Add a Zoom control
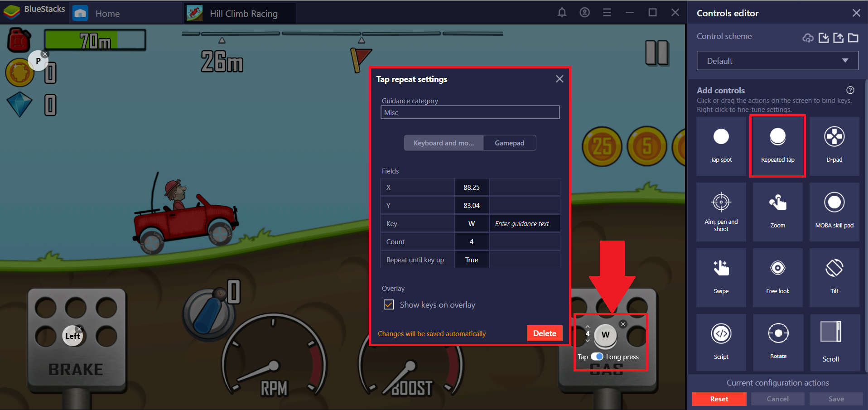This screenshot has height=410, width=868. click(x=777, y=212)
